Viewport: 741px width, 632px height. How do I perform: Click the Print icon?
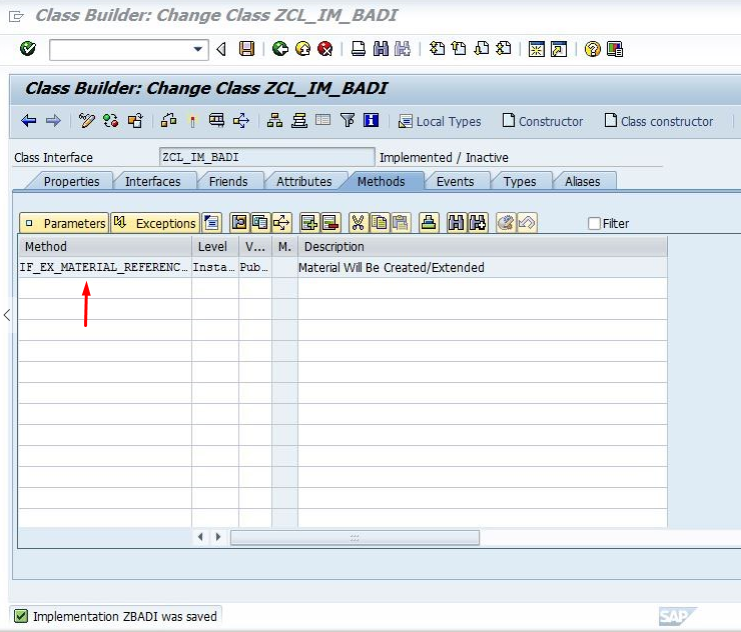358,49
